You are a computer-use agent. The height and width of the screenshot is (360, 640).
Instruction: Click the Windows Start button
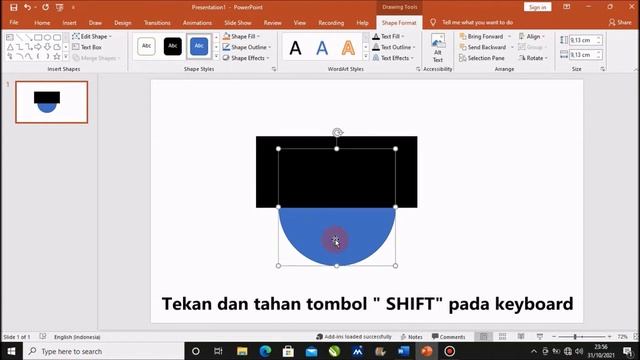pos(11,351)
